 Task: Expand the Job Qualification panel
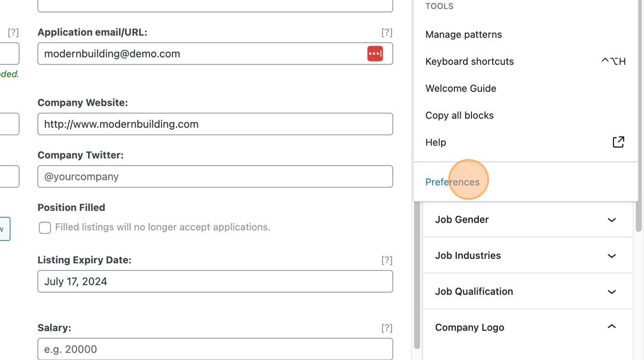[x=611, y=292]
